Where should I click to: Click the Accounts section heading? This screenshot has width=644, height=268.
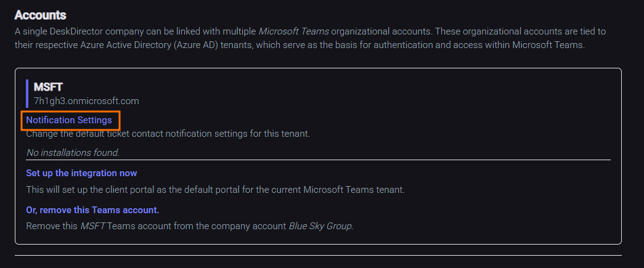tap(40, 15)
